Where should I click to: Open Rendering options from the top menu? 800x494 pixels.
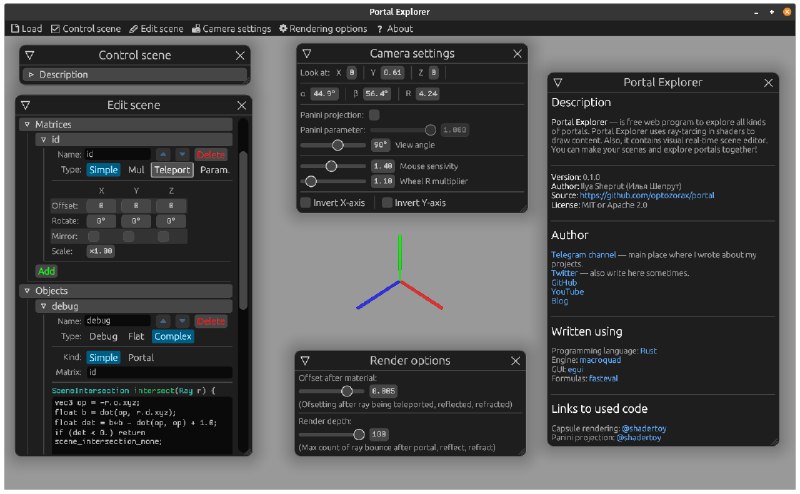tap(323, 29)
